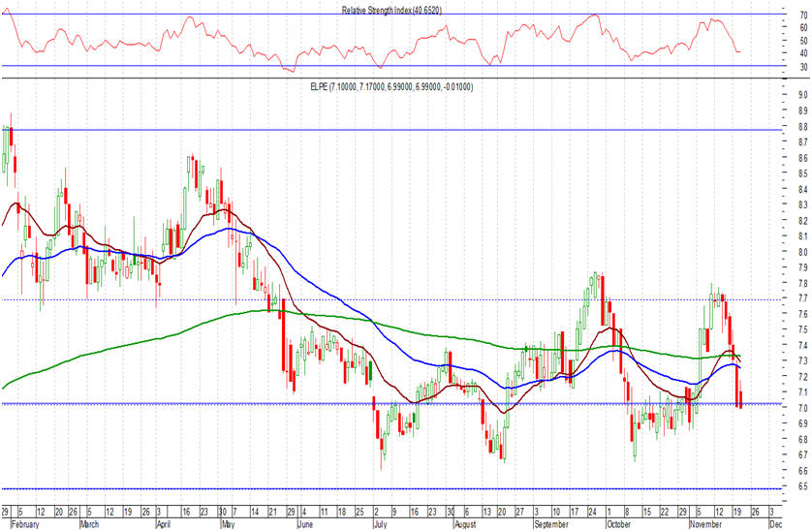
Task: Select the RSI axis label 60
Action: click(803, 28)
